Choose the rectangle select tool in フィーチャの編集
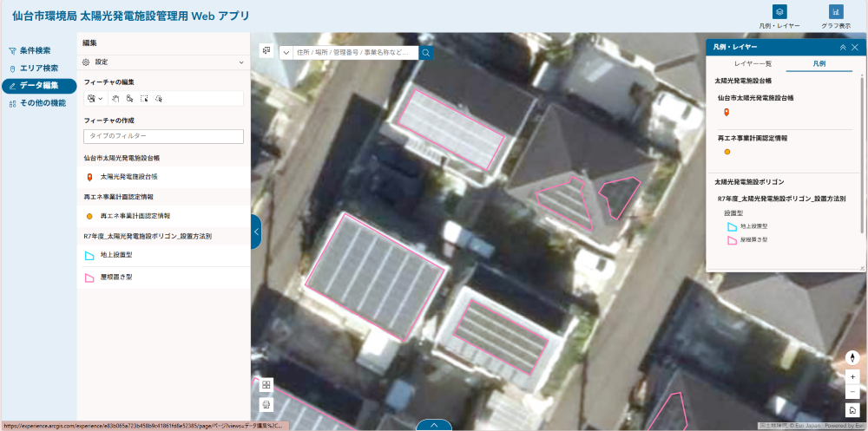Viewport: 868px width, 431px height. click(144, 99)
